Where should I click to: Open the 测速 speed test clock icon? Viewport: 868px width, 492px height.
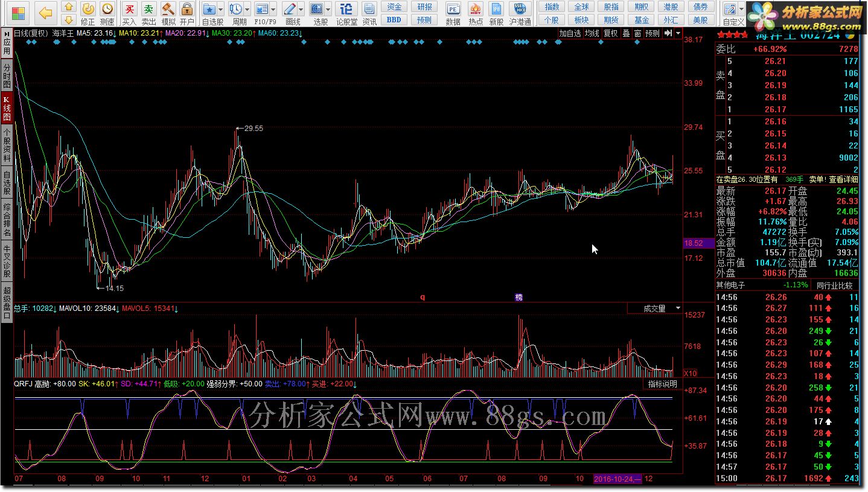click(x=107, y=13)
